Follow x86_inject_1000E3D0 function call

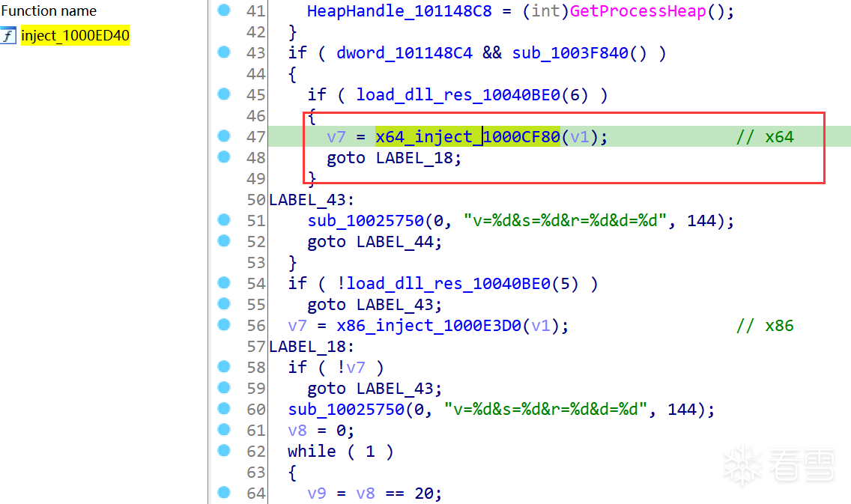point(428,326)
